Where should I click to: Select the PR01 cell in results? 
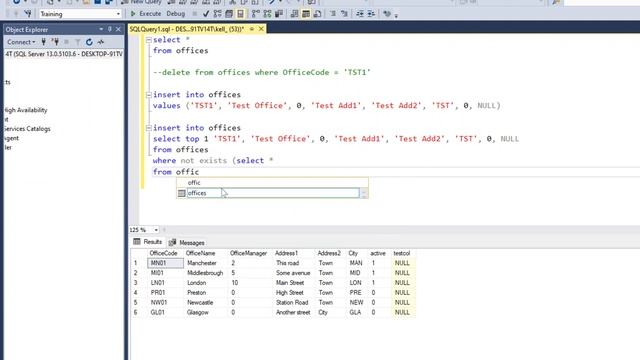pos(165,293)
